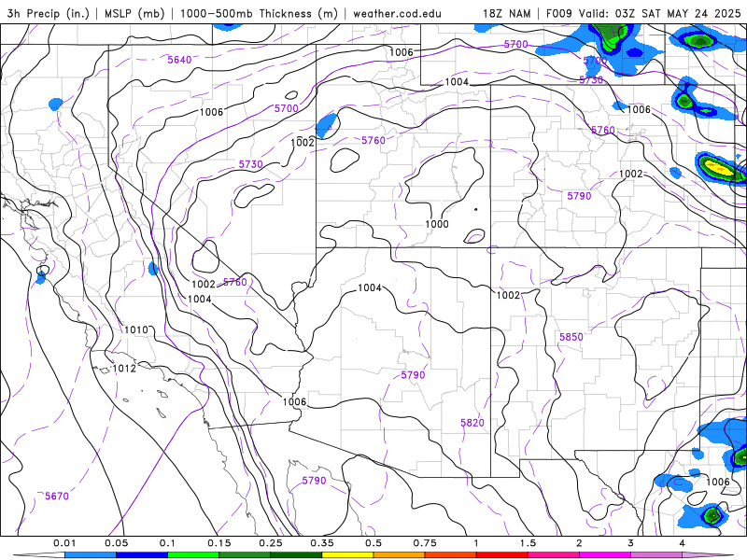The height and width of the screenshot is (560, 747).
Task: Click the legend value '4'
Action: click(x=683, y=543)
